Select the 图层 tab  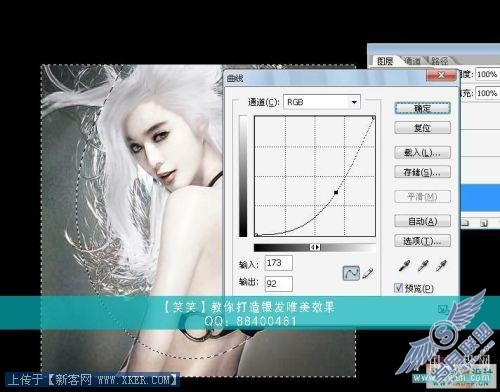point(385,61)
